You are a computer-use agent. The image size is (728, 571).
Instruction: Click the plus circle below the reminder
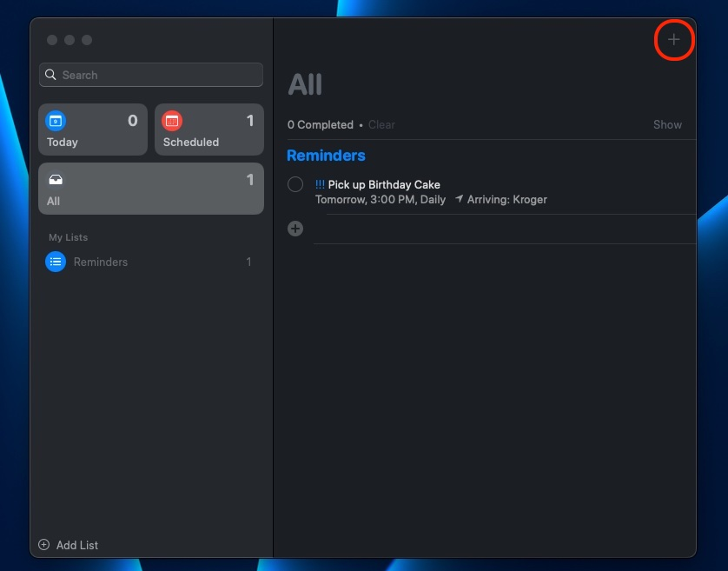(295, 229)
